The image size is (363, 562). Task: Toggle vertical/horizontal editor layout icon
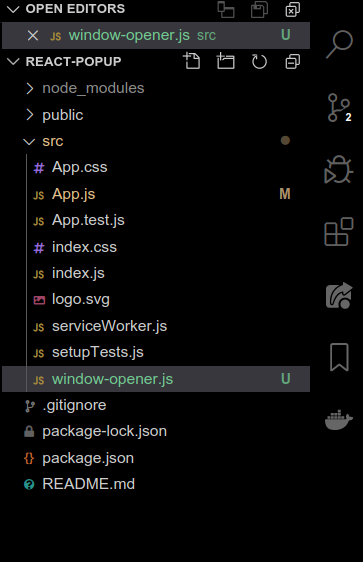click(x=226, y=9)
